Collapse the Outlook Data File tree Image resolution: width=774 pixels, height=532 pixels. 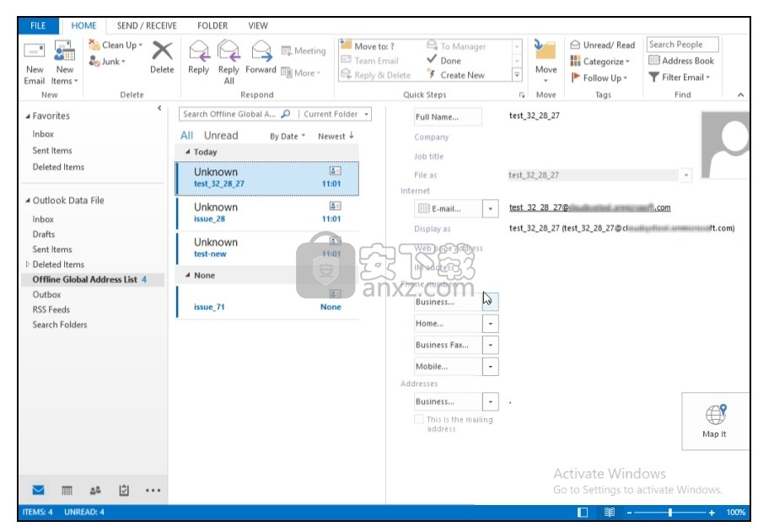coord(28,201)
